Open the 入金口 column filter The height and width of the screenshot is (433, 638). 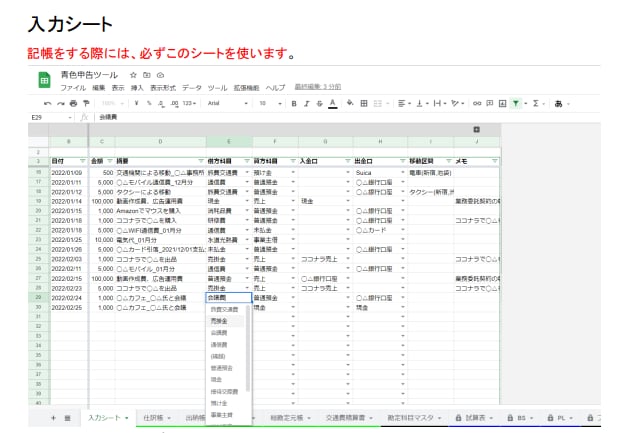347,161
